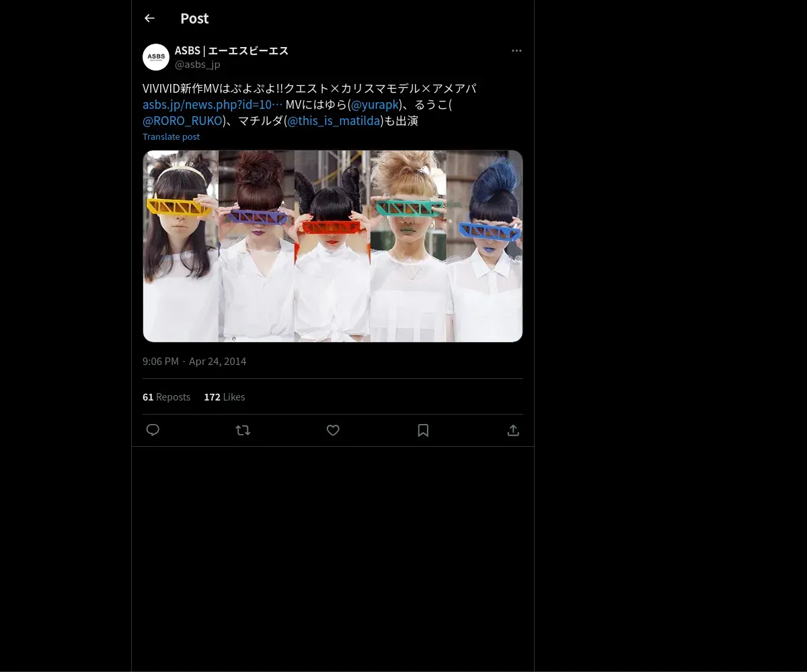View the 61 Reposts list

(x=166, y=396)
